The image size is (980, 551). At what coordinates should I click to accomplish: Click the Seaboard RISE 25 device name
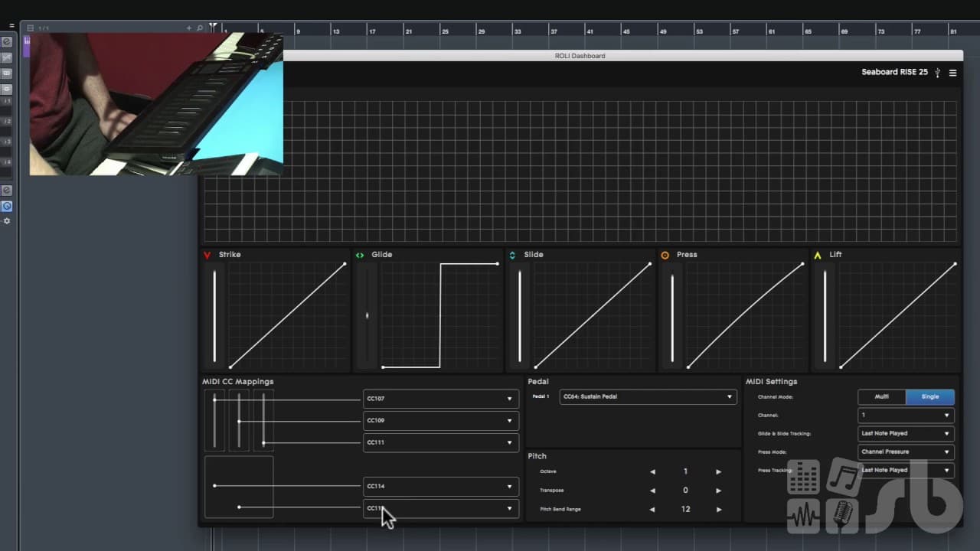894,72
